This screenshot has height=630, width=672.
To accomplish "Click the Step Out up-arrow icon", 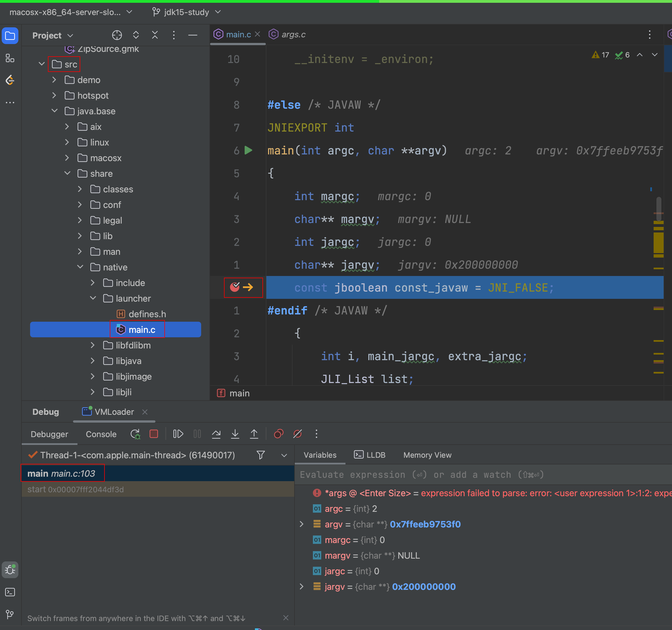I will tap(254, 434).
